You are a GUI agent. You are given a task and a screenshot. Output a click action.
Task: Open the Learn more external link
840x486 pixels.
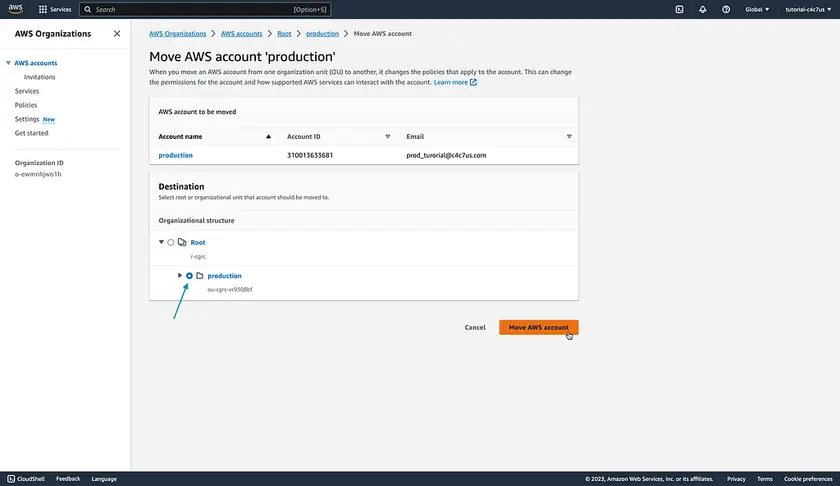455,82
